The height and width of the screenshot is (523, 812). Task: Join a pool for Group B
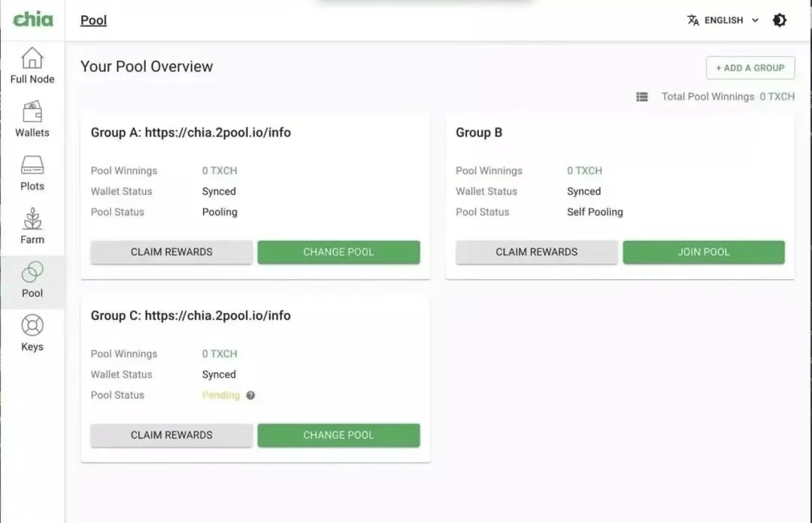[x=703, y=252]
